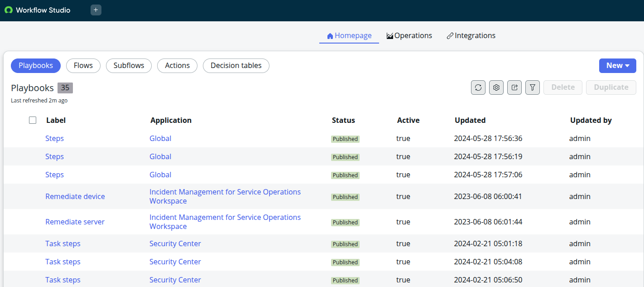This screenshot has height=287, width=644.
Task: Open a Task steps playbook
Action: click(x=62, y=243)
